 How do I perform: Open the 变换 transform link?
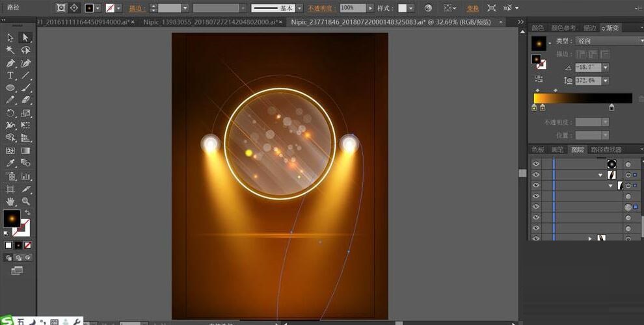472,8
